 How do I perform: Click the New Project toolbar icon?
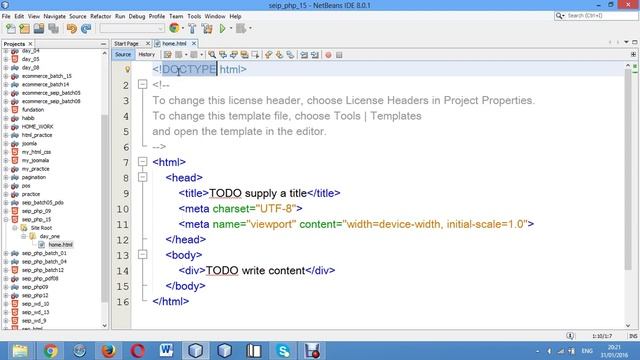[x=24, y=29]
